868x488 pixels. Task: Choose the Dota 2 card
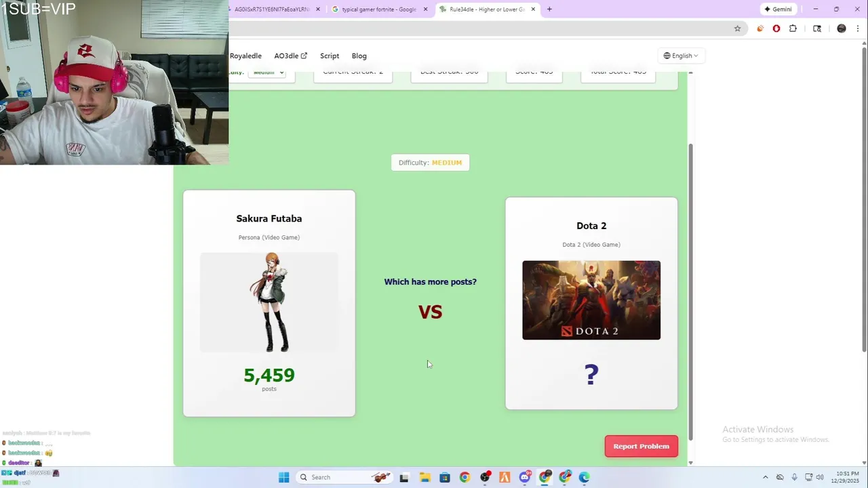click(591, 304)
